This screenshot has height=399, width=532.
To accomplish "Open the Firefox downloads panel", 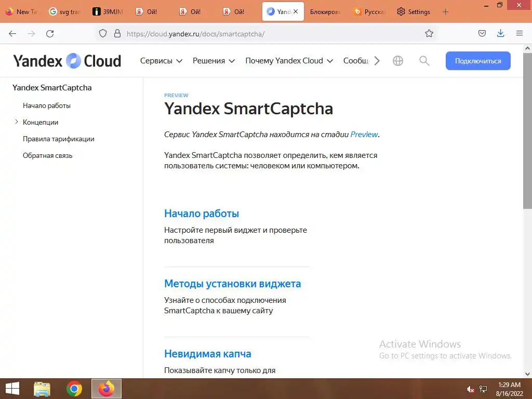I will click(x=500, y=33).
